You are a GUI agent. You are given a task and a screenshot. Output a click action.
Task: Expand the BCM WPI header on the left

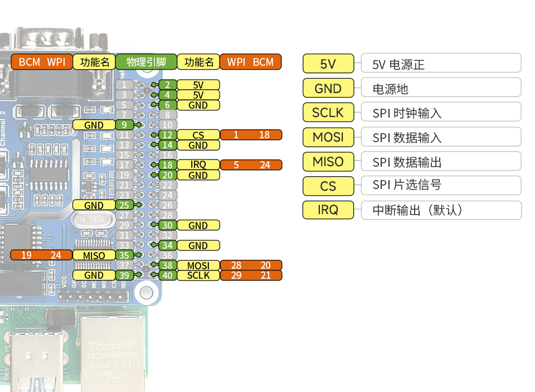click(42, 62)
